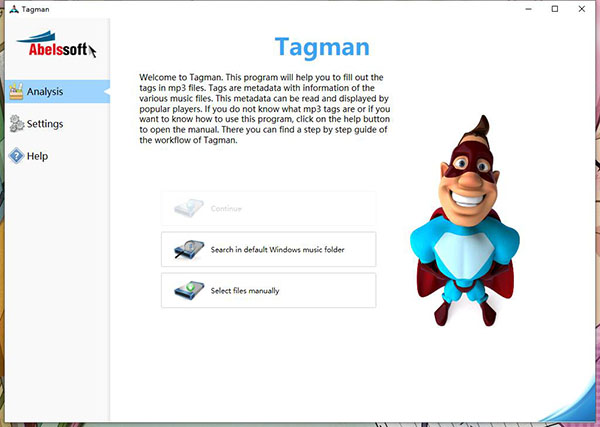Click the magnifier drive icon for music folder search
The image size is (600, 427).
click(x=189, y=249)
